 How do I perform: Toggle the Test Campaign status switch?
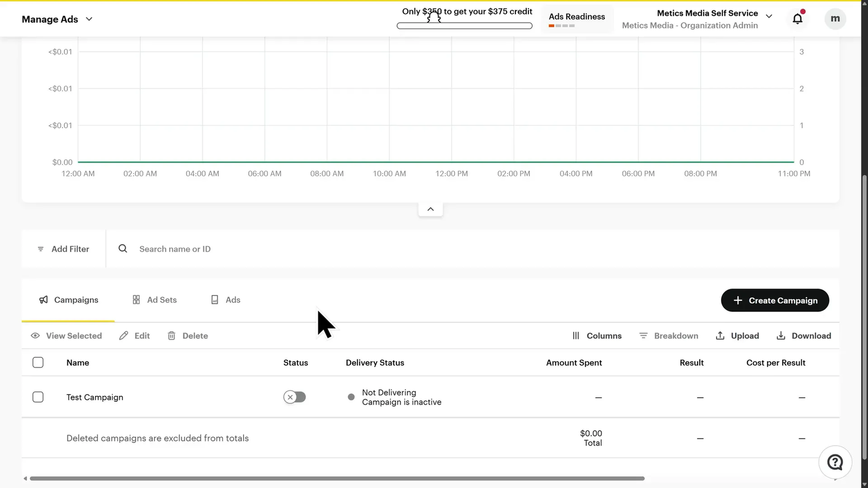(295, 397)
